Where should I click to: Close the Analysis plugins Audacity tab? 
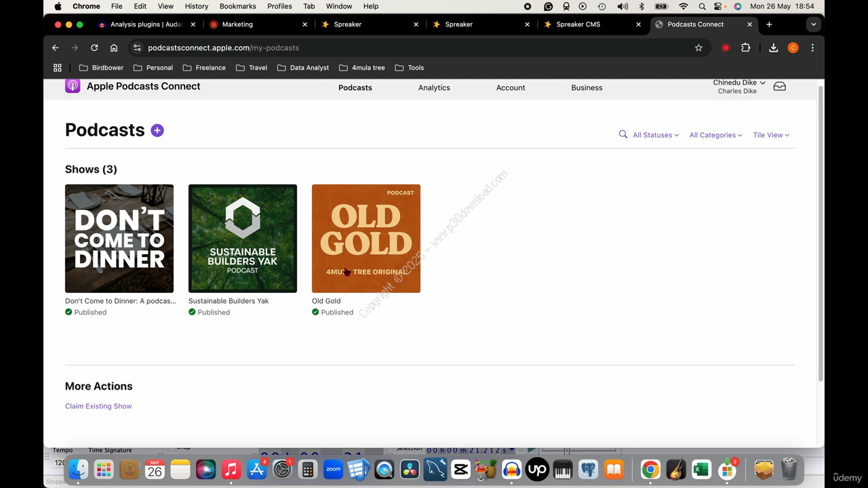click(x=193, y=24)
